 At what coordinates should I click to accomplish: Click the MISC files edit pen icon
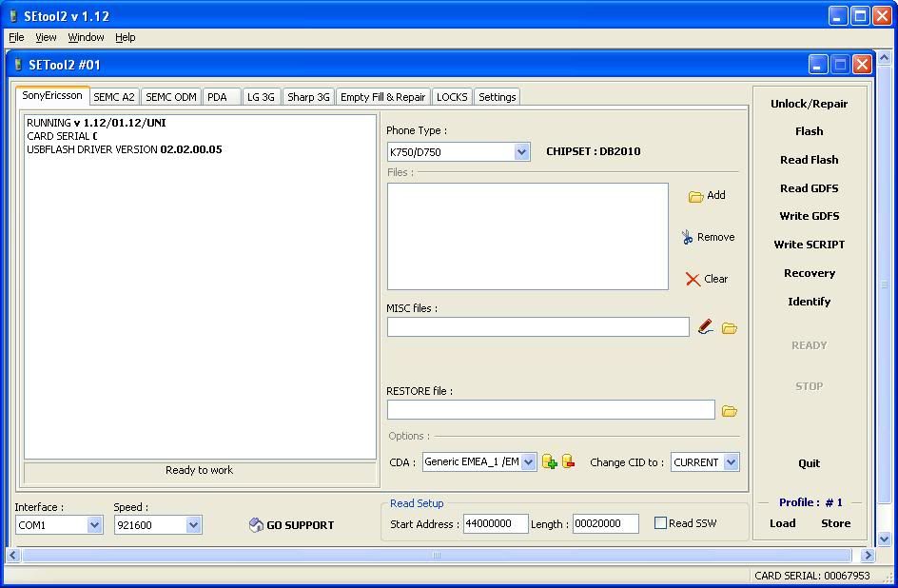point(706,327)
